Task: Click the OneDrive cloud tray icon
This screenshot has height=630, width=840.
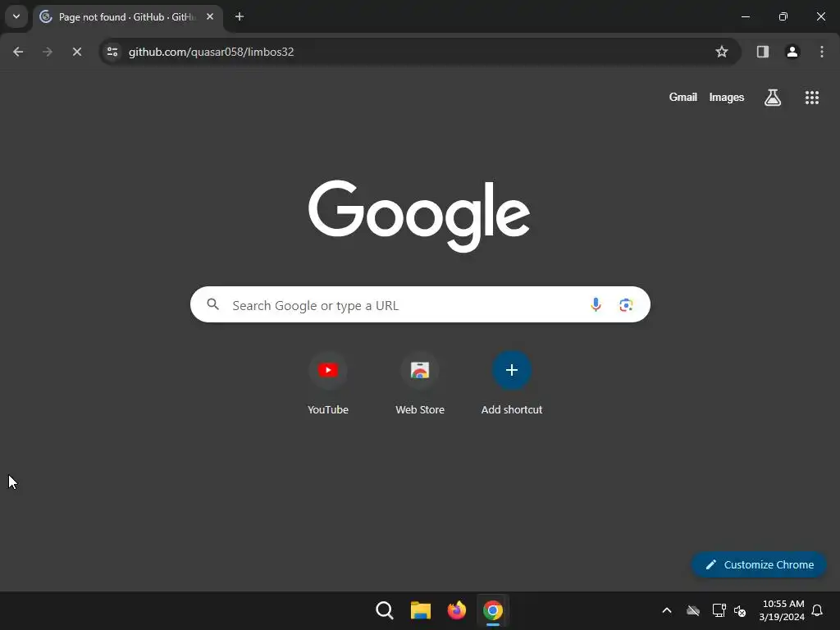Action: 693,610
